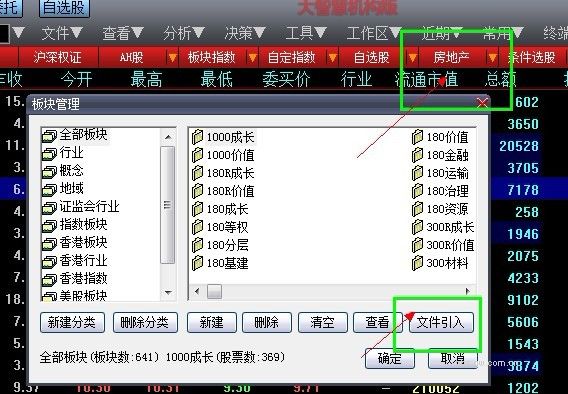Open the 查看 menu in menu bar
568x394 pixels.
[x=123, y=34]
